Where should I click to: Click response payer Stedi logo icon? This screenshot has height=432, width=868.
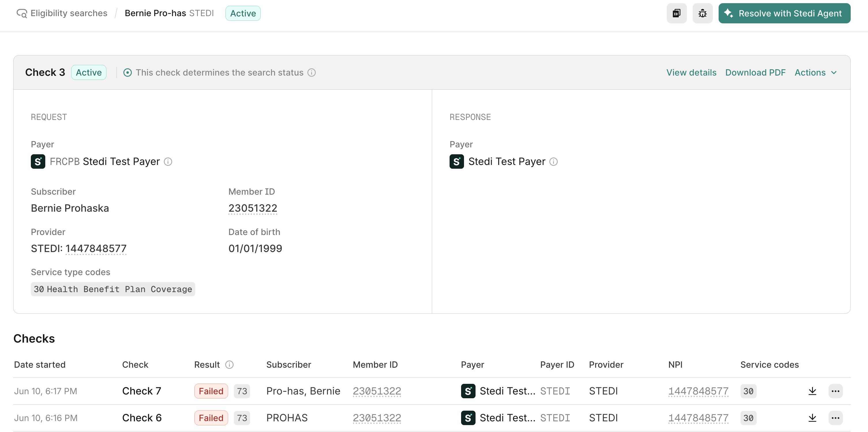tap(456, 161)
